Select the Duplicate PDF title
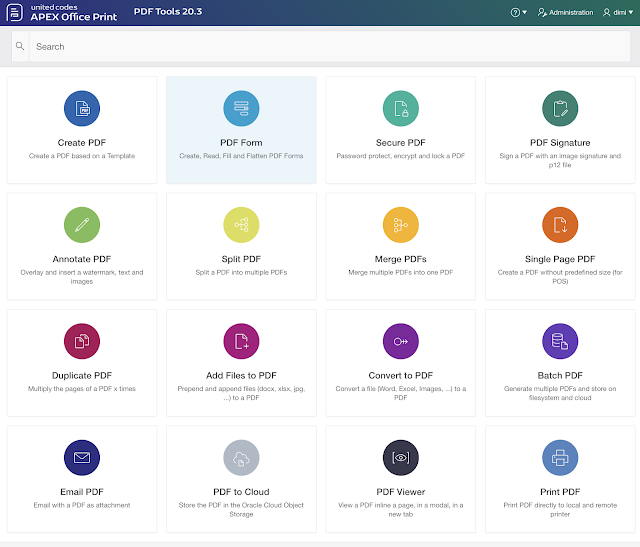 point(82,375)
